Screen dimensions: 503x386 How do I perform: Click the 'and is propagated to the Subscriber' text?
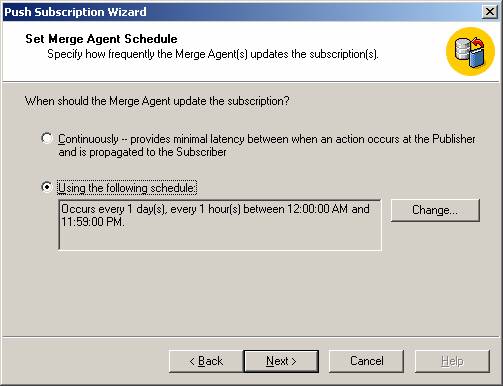click(x=143, y=152)
